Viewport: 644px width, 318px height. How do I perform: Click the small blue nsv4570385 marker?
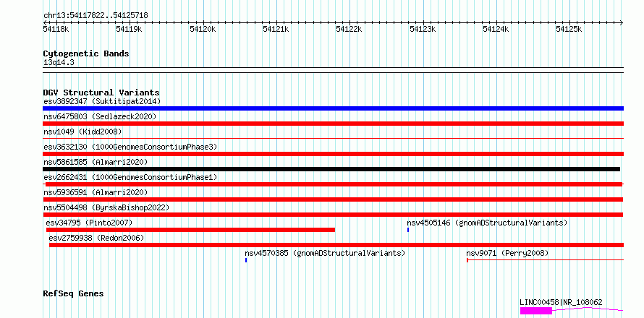tap(246, 260)
